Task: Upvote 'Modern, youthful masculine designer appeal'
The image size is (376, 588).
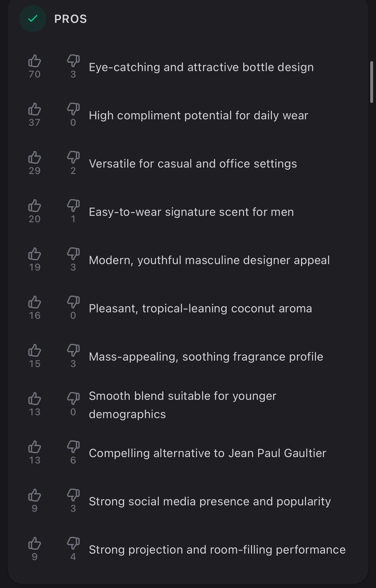Action: [34, 254]
